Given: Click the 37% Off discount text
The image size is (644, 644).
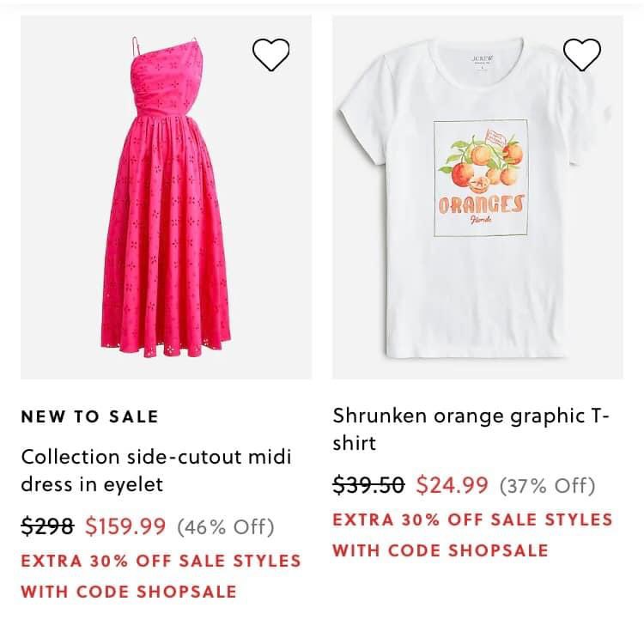Looking at the screenshot, I should [x=547, y=486].
